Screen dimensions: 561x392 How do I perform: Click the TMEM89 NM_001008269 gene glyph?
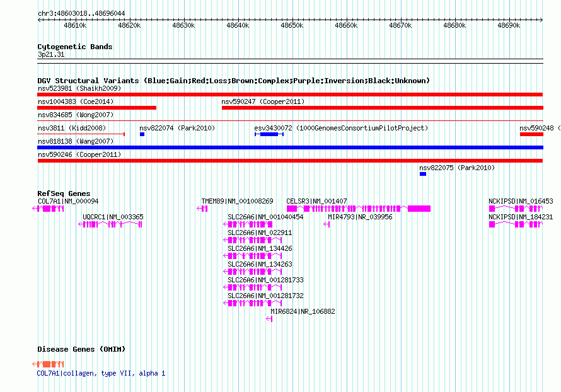202,209
